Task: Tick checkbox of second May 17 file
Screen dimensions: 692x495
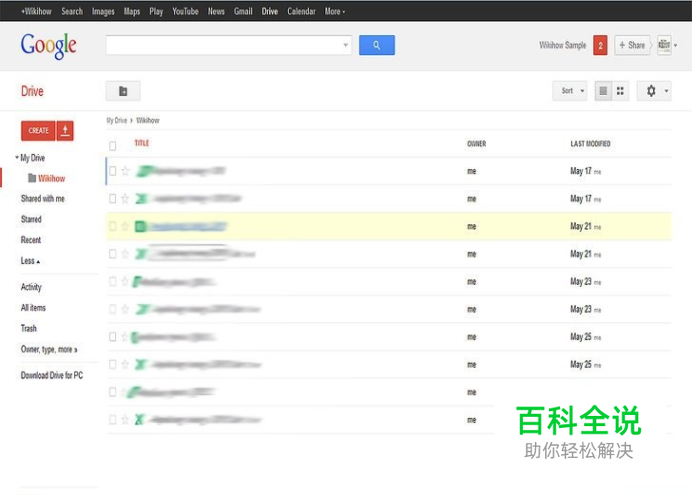Action: (113, 199)
